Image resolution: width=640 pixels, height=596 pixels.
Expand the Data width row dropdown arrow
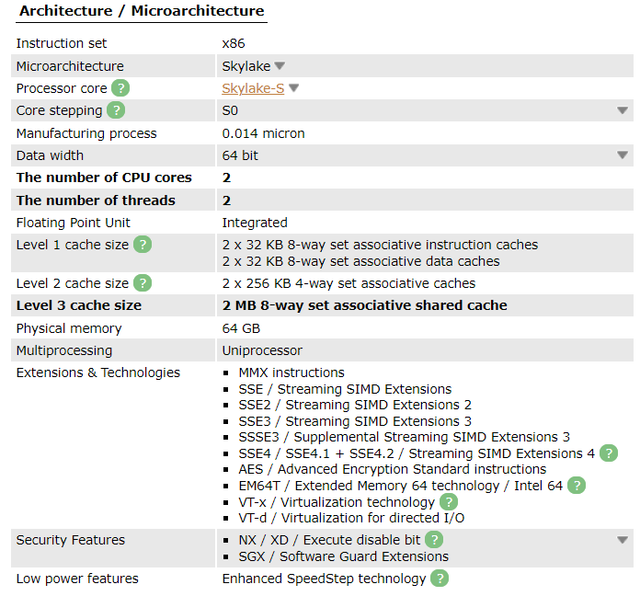[x=622, y=156]
